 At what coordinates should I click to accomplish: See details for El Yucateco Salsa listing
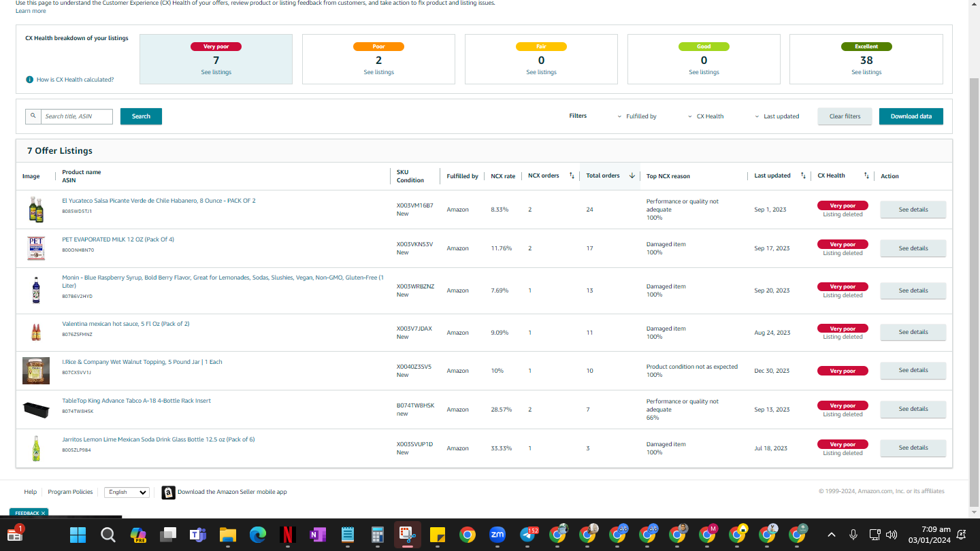pos(913,210)
